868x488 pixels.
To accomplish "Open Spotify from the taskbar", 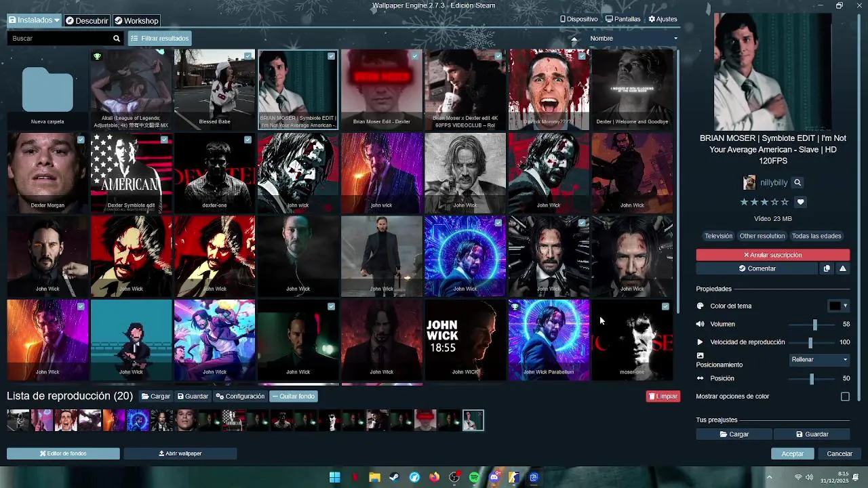I will coord(474,477).
